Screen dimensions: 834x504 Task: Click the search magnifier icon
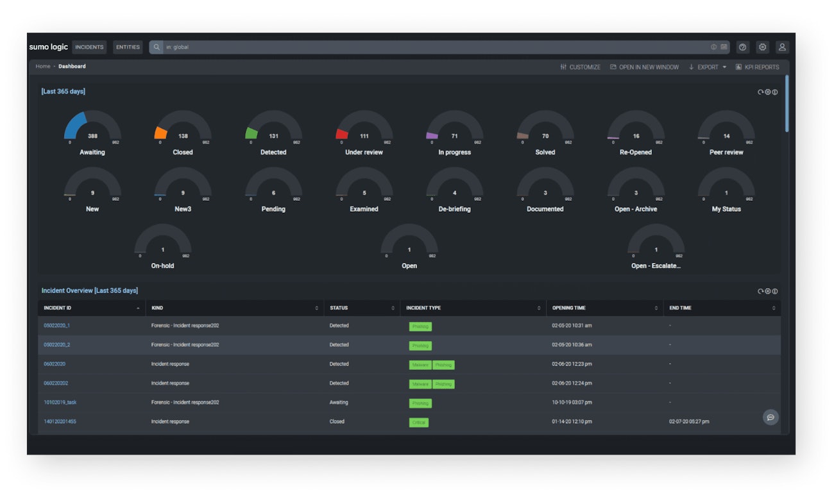pos(157,47)
